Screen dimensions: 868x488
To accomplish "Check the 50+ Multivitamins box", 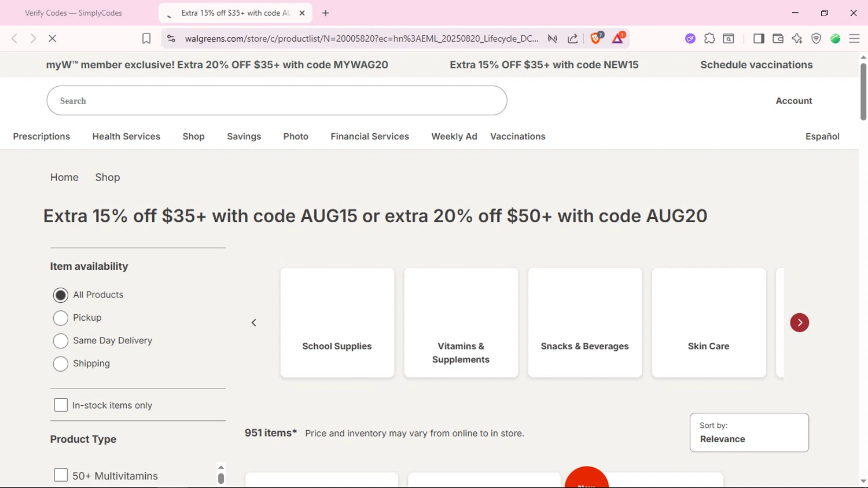I will click(61, 475).
